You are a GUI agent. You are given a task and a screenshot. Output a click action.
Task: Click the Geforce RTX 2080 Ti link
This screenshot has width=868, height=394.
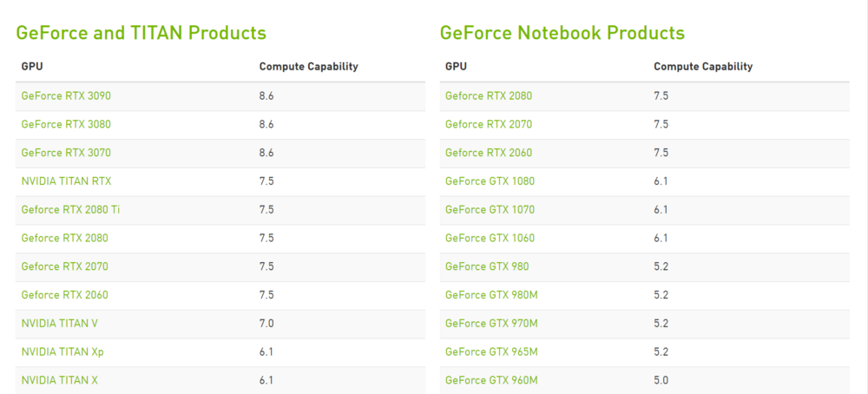click(70, 209)
